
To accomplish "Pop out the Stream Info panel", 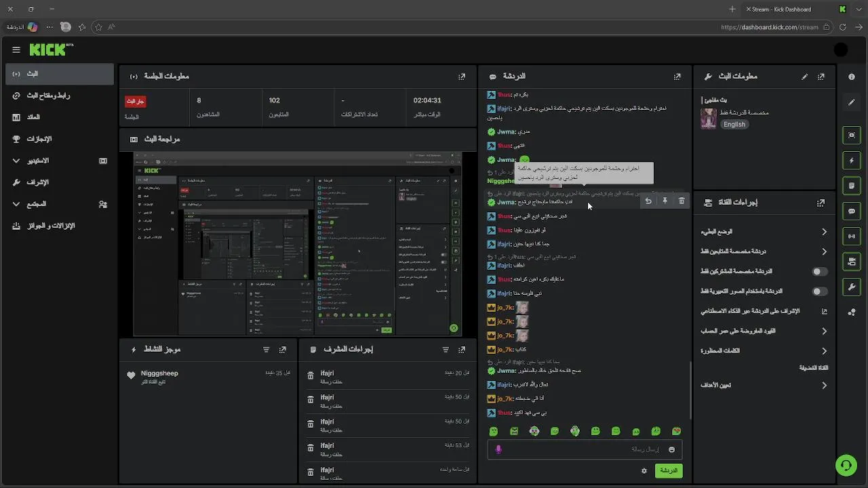I will pos(821,77).
